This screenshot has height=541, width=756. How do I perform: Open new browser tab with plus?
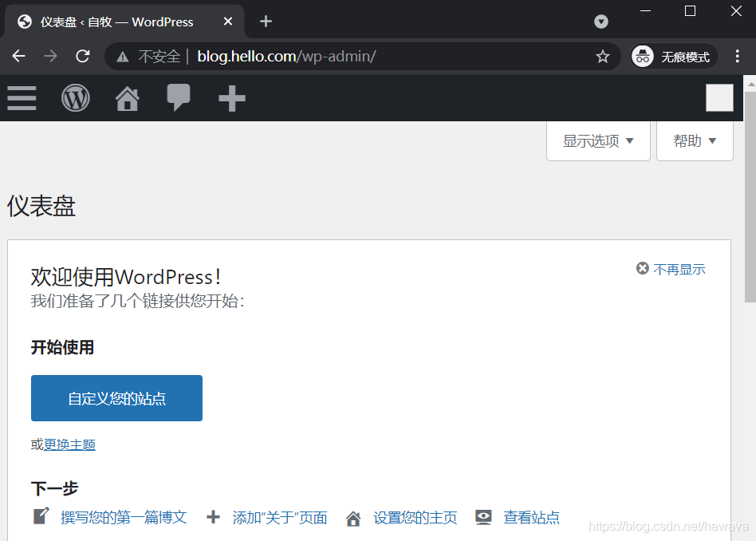(266, 22)
